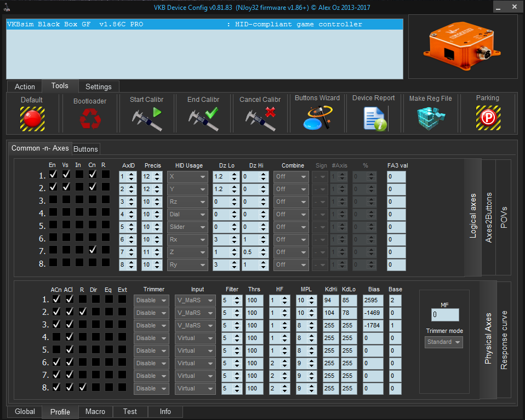The height and width of the screenshot is (420, 525).
Task: Increase MPL stepper for physical axis 2
Action: pyautogui.click(x=312, y=310)
